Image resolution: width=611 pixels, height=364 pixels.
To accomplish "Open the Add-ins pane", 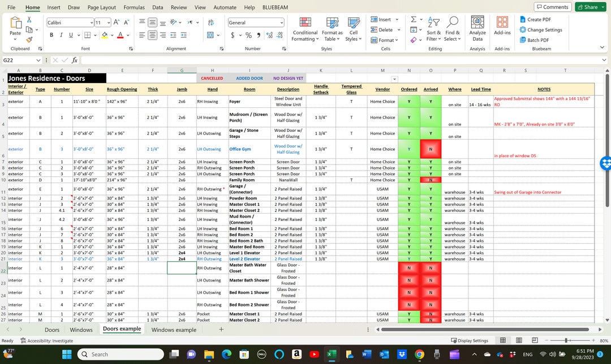I will pos(502,25).
